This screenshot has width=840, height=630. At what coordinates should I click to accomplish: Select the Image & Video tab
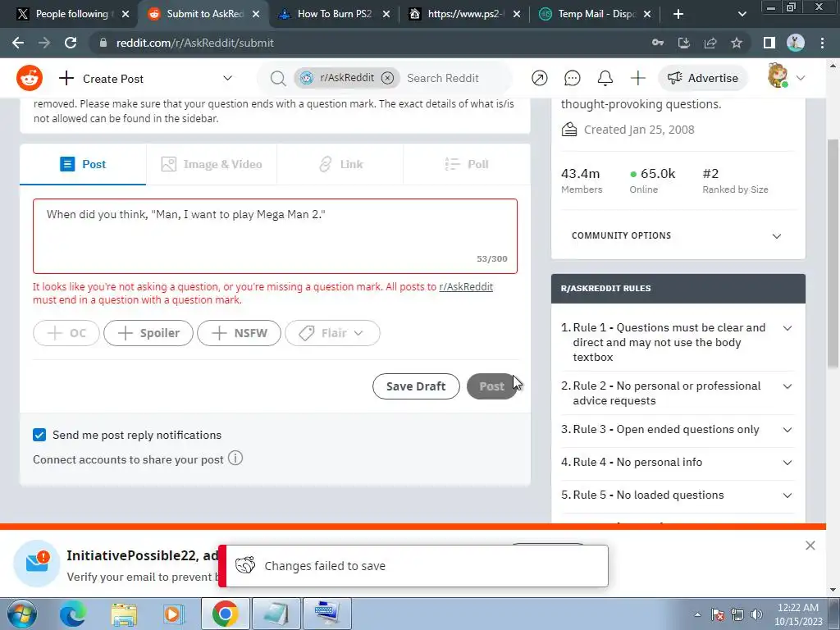click(212, 164)
